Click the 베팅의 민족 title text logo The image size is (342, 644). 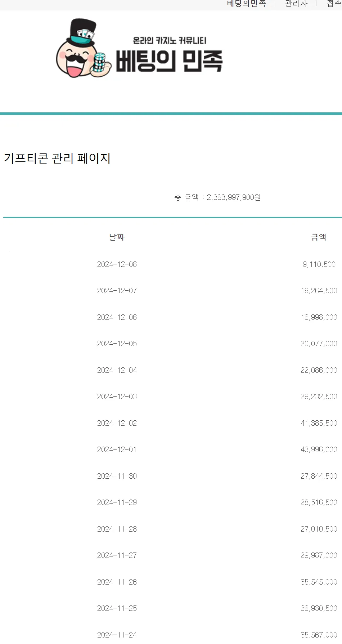(x=169, y=55)
